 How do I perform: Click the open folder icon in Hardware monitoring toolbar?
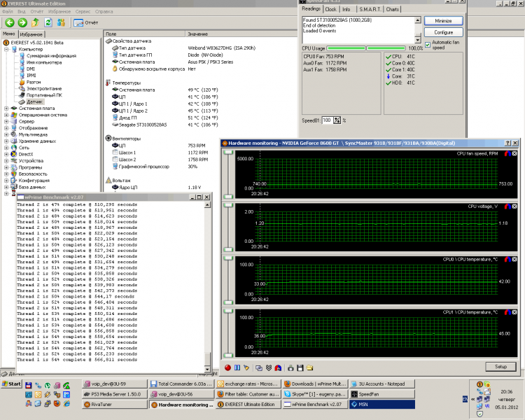pos(309,367)
